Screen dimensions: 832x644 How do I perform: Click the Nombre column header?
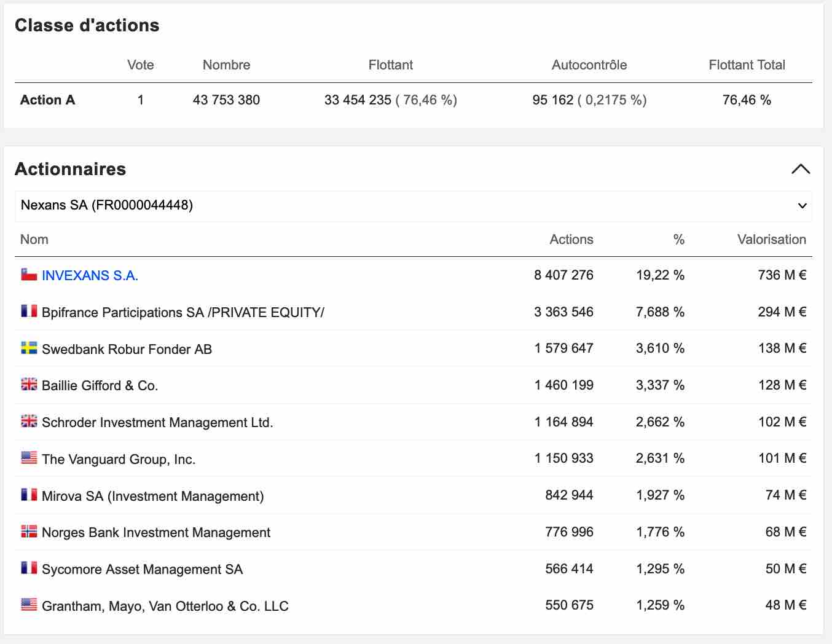[x=226, y=65]
